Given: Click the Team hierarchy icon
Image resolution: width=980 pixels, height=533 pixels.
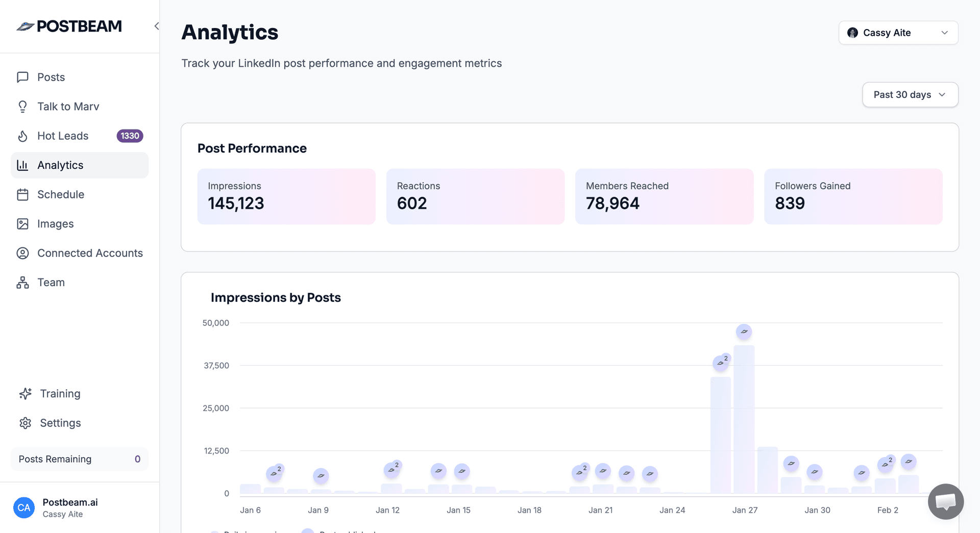Looking at the screenshot, I should click(x=22, y=282).
